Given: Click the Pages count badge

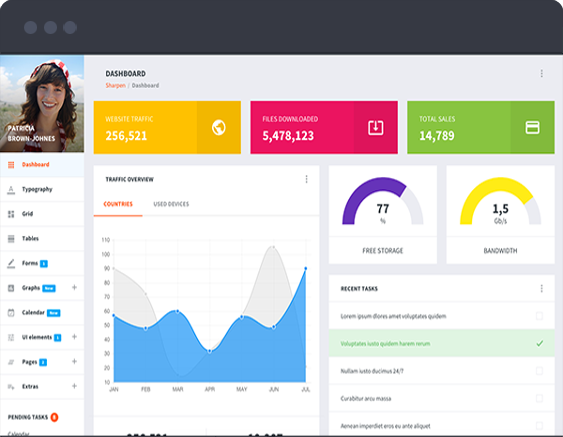Looking at the screenshot, I should pos(43,362).
